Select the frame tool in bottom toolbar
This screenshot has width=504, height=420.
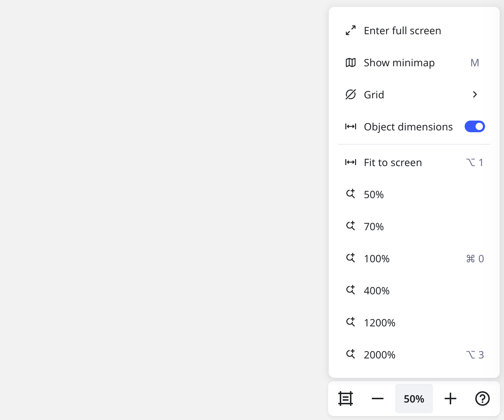[x=345, y=399]
